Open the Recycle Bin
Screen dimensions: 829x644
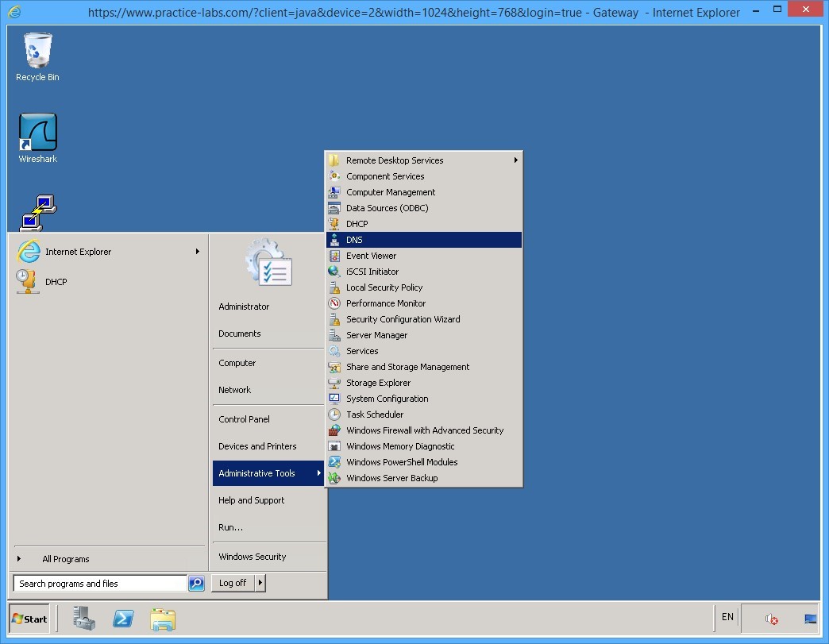point(37,50)
